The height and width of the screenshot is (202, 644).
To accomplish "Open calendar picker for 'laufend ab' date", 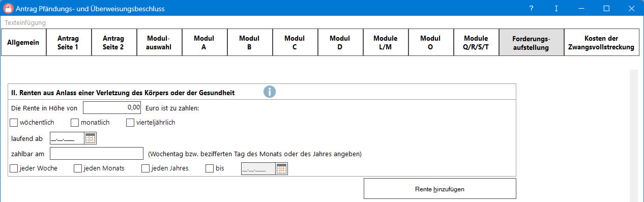I will (90, 138).
